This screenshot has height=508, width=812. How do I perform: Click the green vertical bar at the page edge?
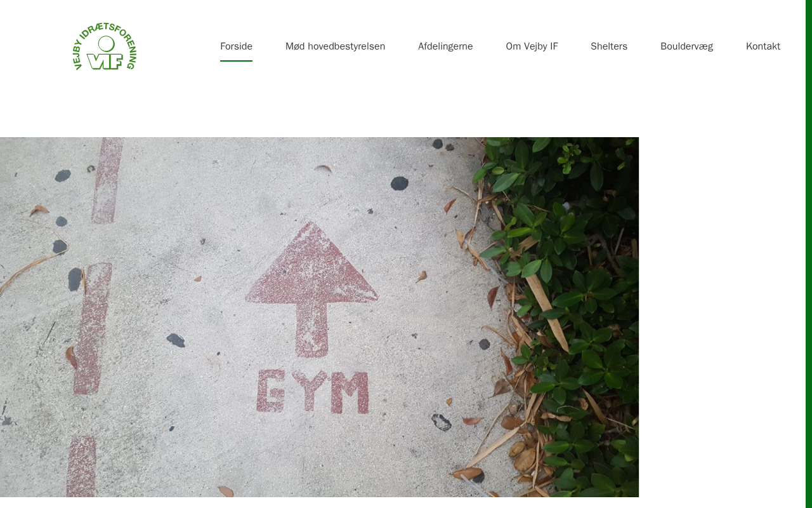pyautogui.click(x=809, y=254)
